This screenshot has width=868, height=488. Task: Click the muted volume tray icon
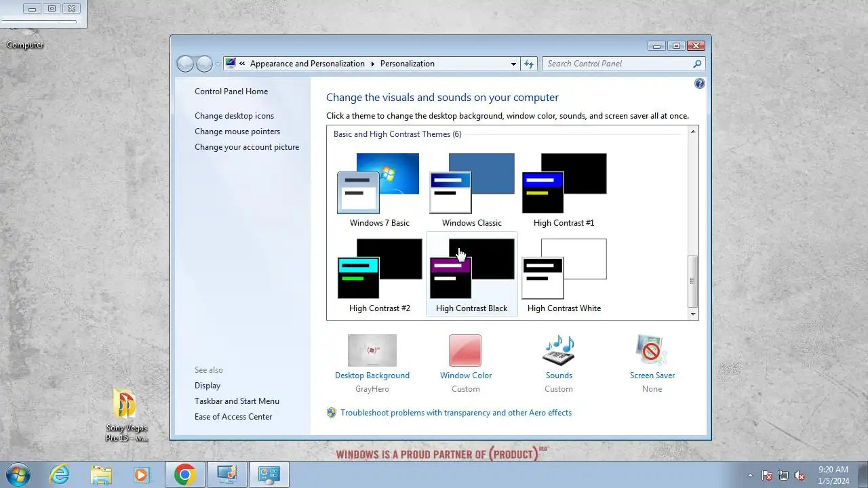click(800, 475)
